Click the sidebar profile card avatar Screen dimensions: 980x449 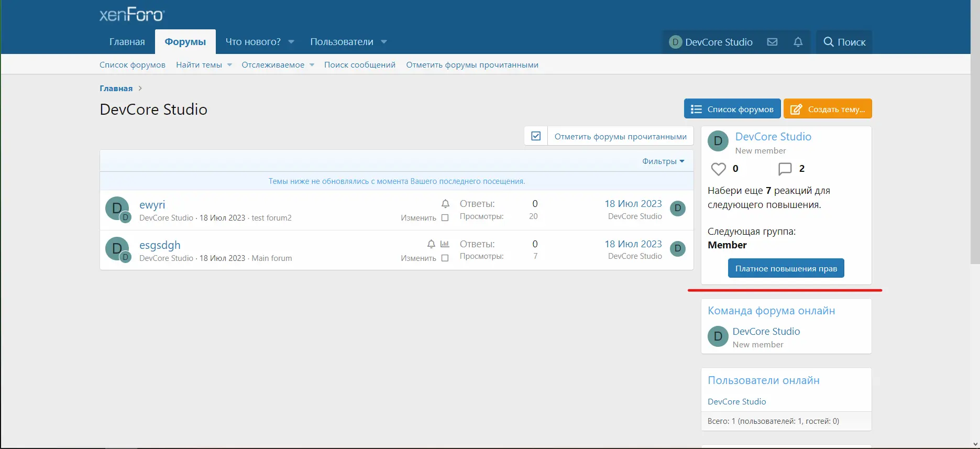[718, 141]
